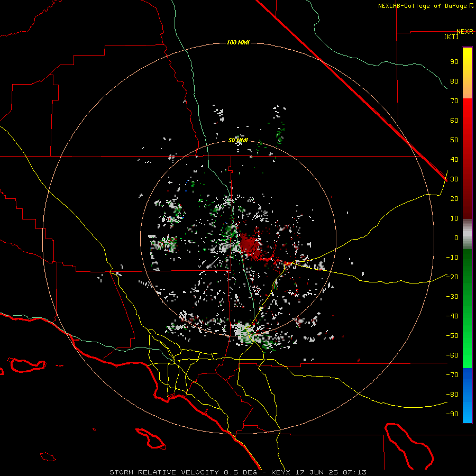Pick the gray zero-velocity segment of the scale
Screen dimensions: 476x476
tap(467, 234)
